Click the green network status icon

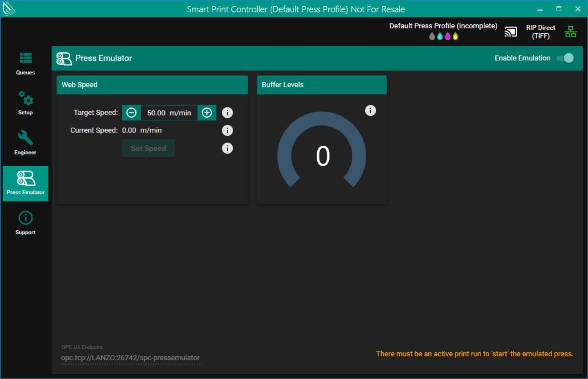(570, 32)
